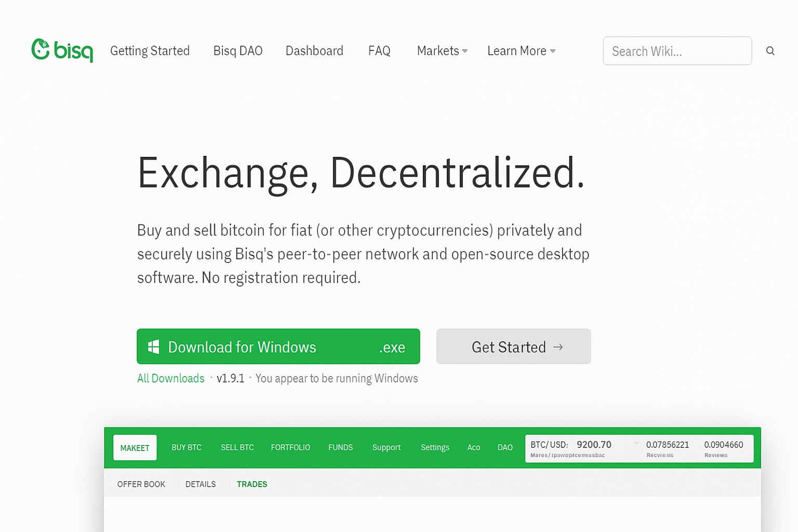The width and height of the screenshot is (798, 532).
Task: Select BUY BTC in the app toolbar
Action: coord(186,447)
